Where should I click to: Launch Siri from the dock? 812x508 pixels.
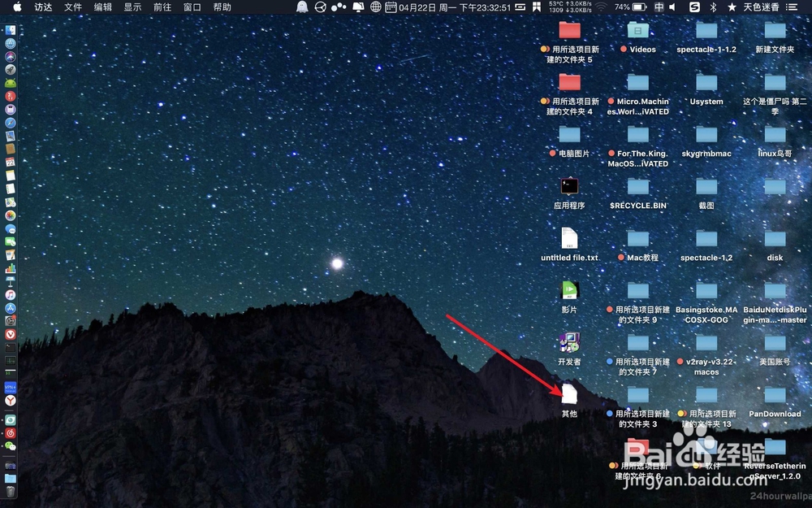(x=11, y=57)
